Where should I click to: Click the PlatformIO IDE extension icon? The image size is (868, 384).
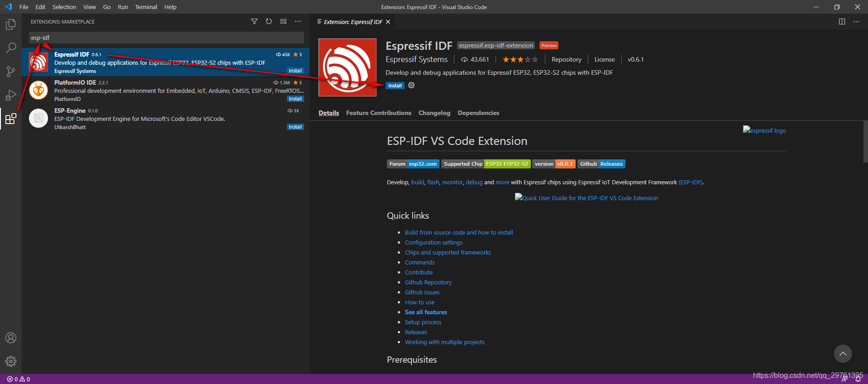click(x=38, y=90)
